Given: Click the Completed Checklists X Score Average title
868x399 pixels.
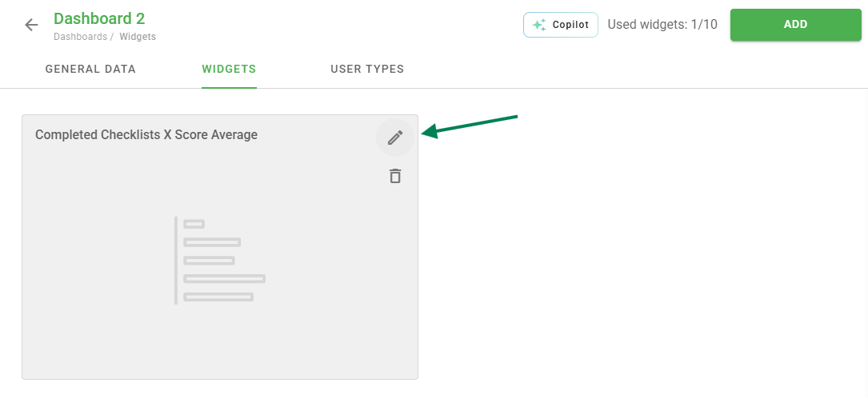Looking at the screenshot, I should click(x=146, y=134).
